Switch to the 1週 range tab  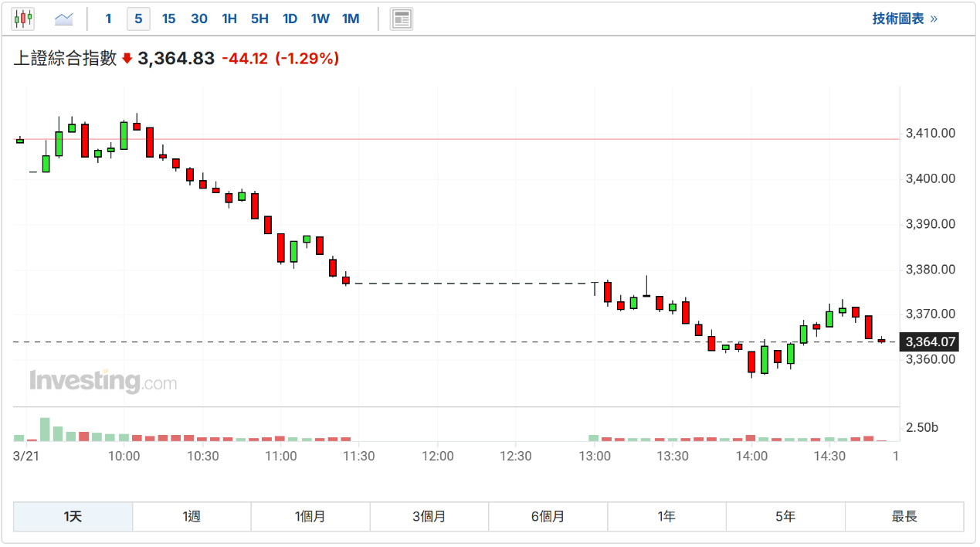[192, 517]
